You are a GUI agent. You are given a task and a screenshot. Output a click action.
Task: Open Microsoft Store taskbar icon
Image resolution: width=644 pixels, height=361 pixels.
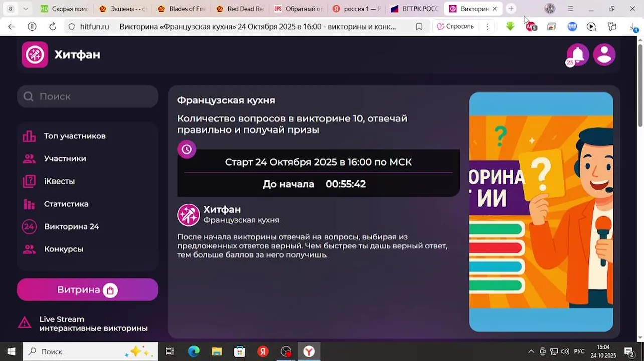click(x=240, y=351)
